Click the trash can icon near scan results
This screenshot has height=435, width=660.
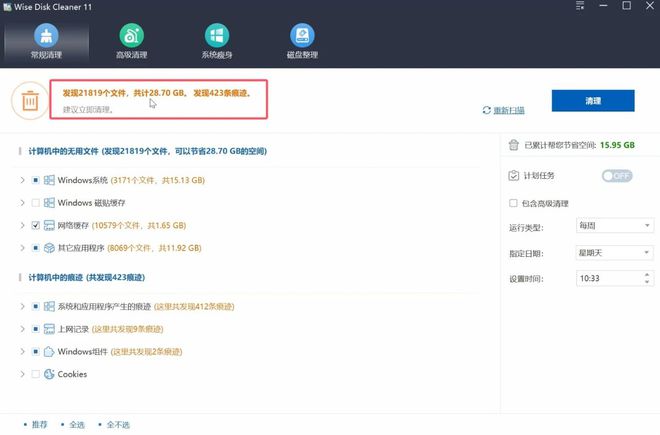[x=28, y=100]
